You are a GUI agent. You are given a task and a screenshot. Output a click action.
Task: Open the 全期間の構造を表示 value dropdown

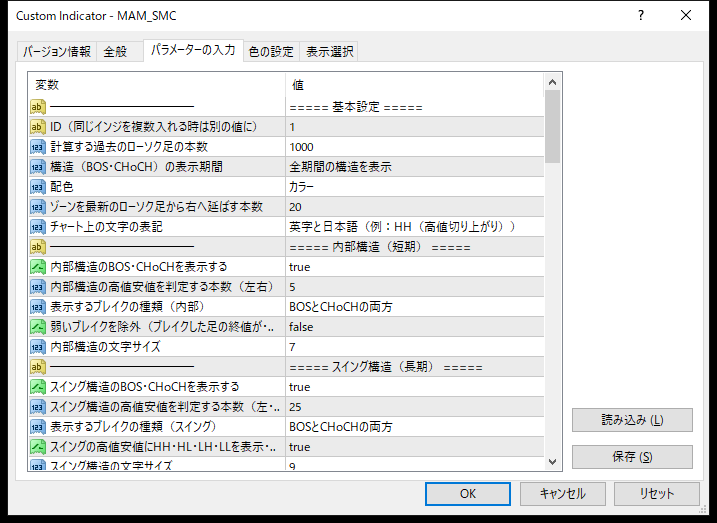415,167
